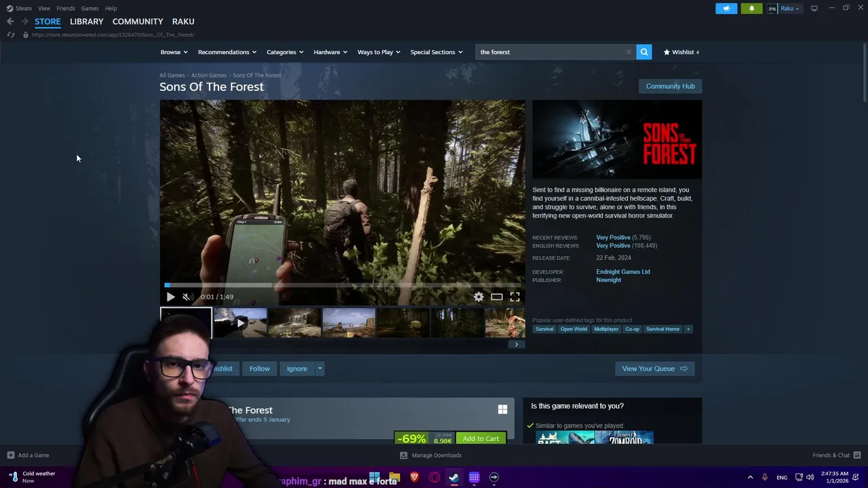Expand the Recommendations dropdown

(226, 52)
